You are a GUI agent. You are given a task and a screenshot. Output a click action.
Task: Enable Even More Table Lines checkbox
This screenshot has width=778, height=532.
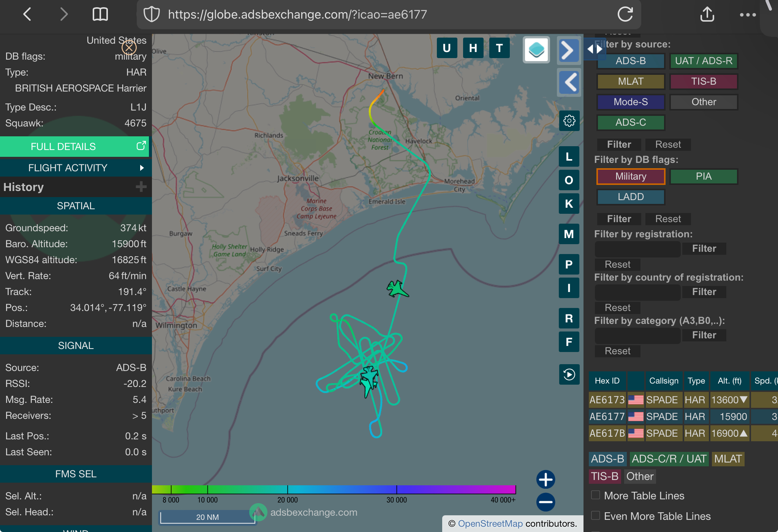tap(596, 516)
